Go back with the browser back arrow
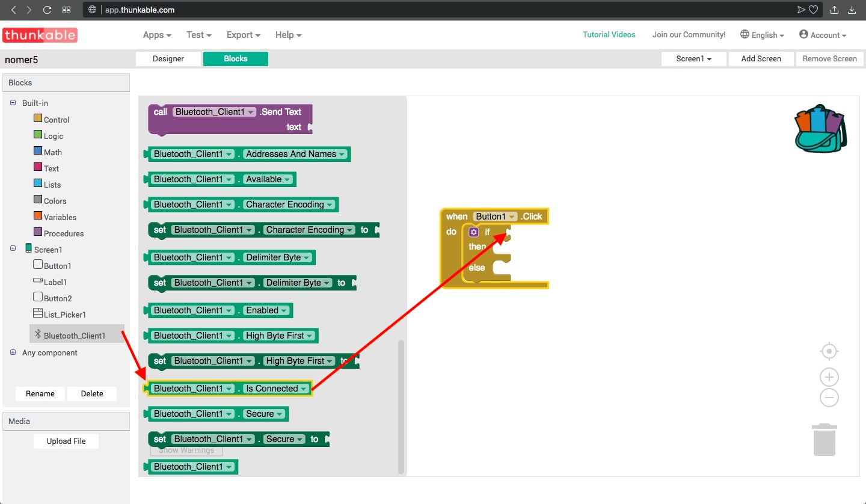The width and height of the screenshot is (866, 504). point(13,10)
